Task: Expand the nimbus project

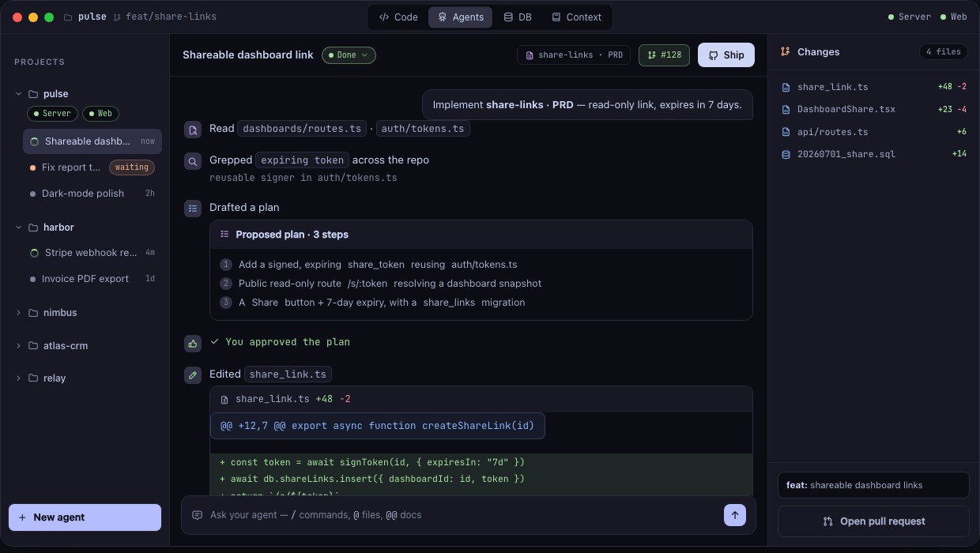Action: point(18,313)
